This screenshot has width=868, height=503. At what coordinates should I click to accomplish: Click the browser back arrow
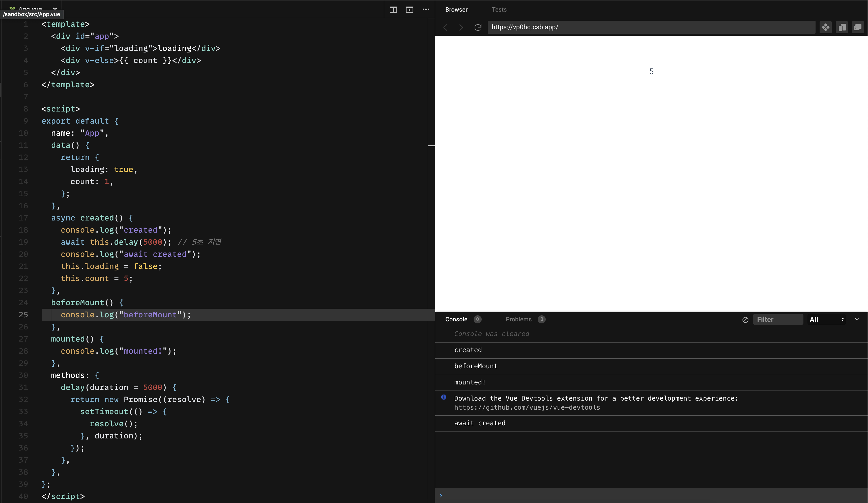click(x=445, y=27)
